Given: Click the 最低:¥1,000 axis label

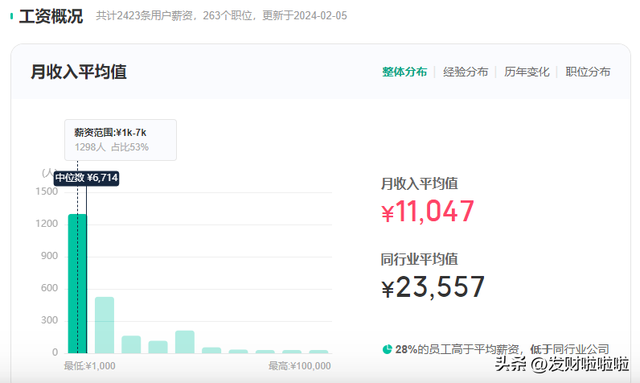Looking at the screenshot, I should click(89, 366).
